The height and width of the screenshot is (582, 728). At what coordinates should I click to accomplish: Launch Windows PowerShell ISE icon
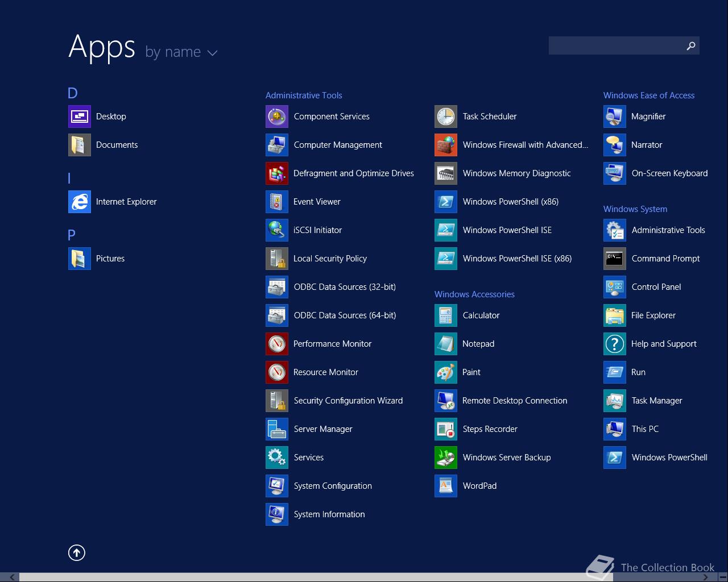tap(446, 230)
